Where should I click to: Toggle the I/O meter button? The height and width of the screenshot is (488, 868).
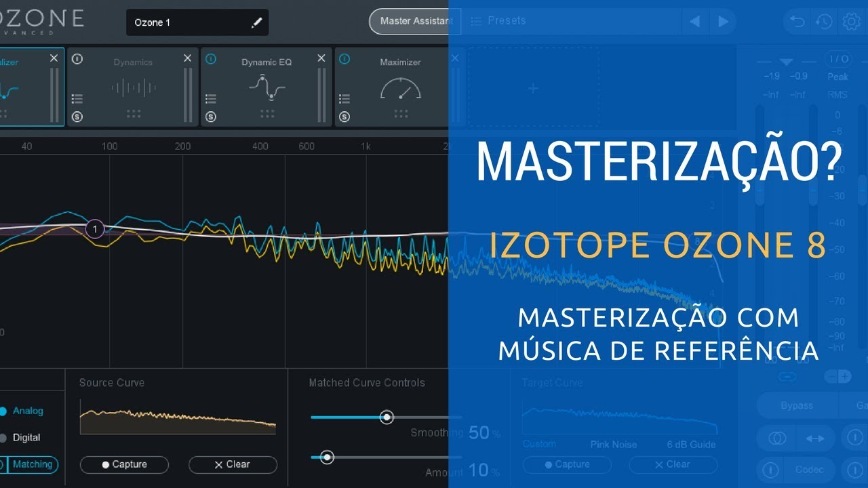(x=840, y=59)
